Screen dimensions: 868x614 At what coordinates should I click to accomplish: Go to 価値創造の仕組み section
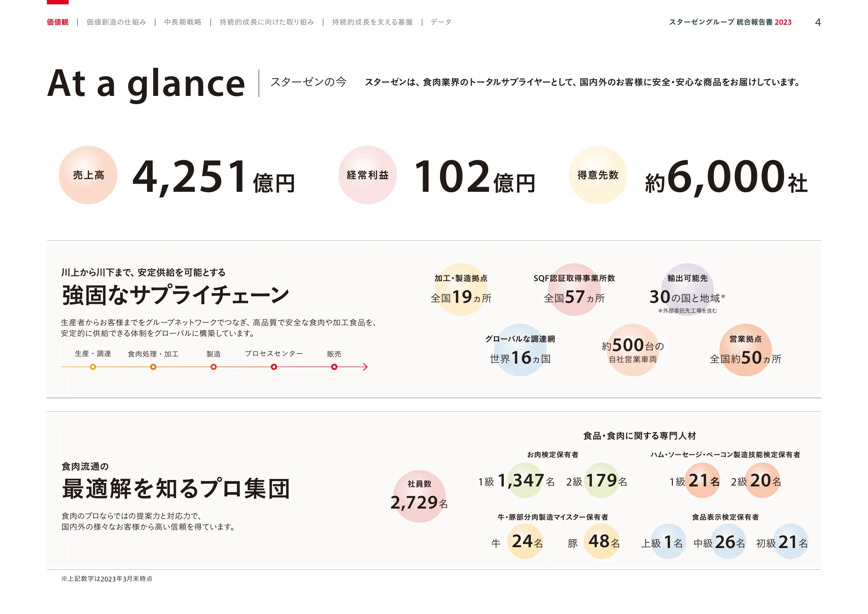click(116, 22)
